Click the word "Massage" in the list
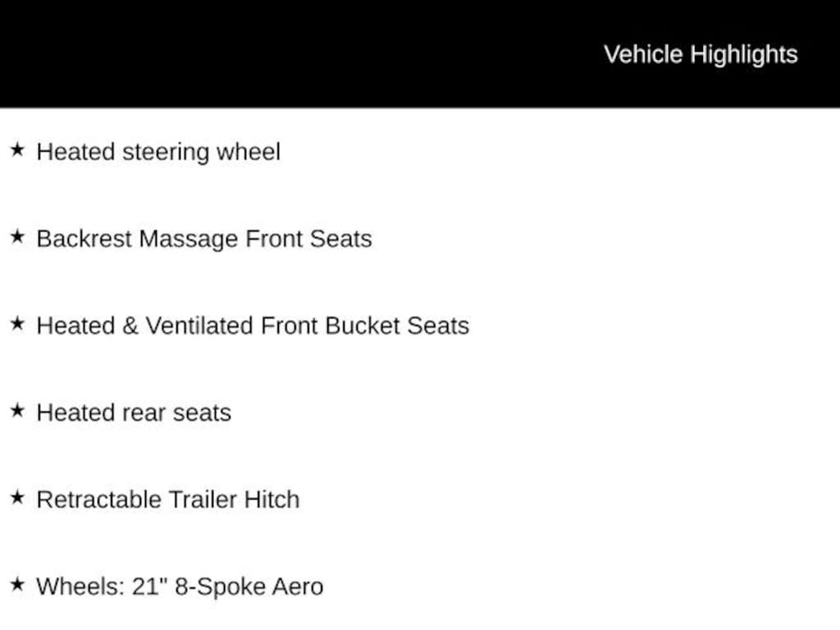Viewport: 840px width, 630px height. (x=189, y=239)
